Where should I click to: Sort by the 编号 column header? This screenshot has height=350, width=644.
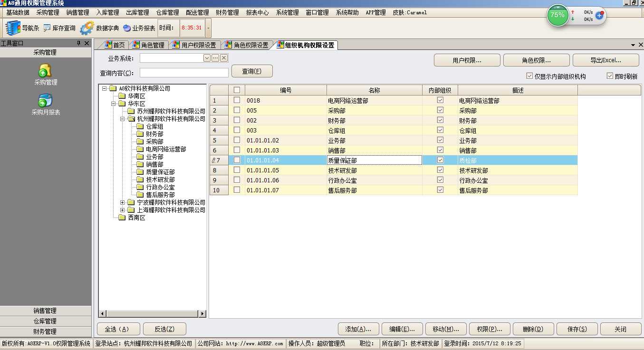tap(286, 90)
